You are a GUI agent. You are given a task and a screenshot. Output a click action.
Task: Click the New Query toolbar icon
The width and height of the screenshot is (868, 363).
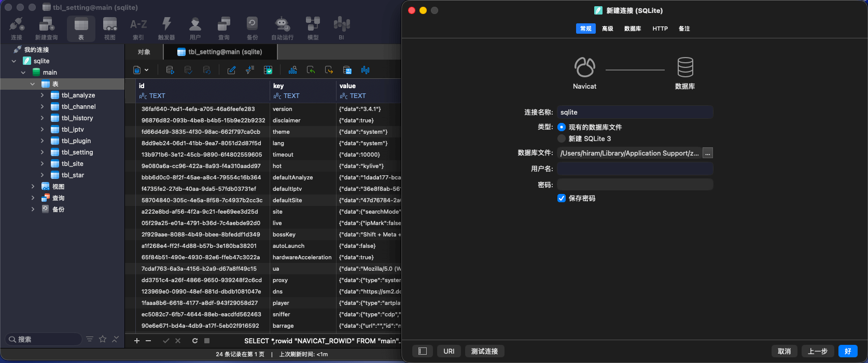46,28
